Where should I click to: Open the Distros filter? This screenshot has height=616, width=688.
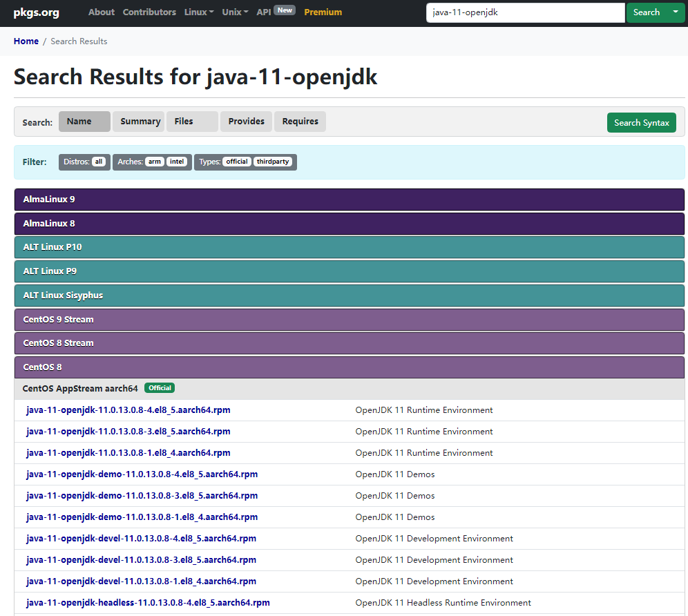[84, 162]
